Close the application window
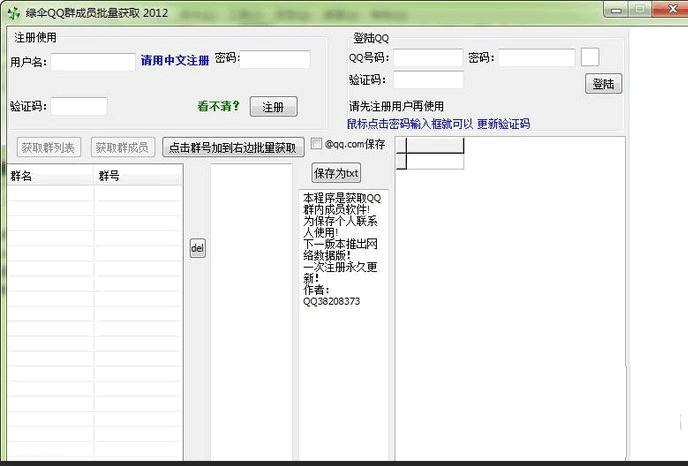This screenshot has width=688, height=466. pos(671,9)
